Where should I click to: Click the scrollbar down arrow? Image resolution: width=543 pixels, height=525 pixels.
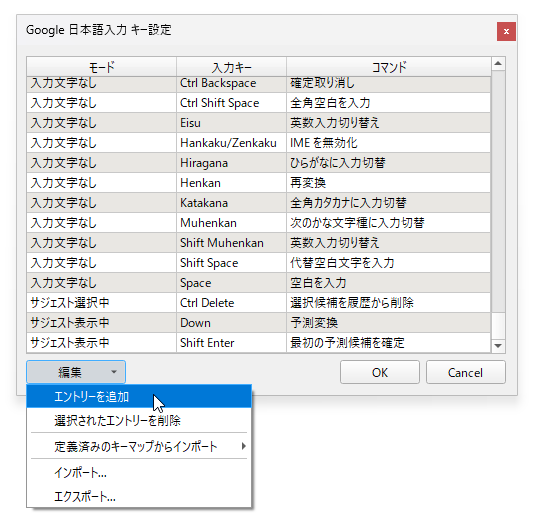[498, 346]
